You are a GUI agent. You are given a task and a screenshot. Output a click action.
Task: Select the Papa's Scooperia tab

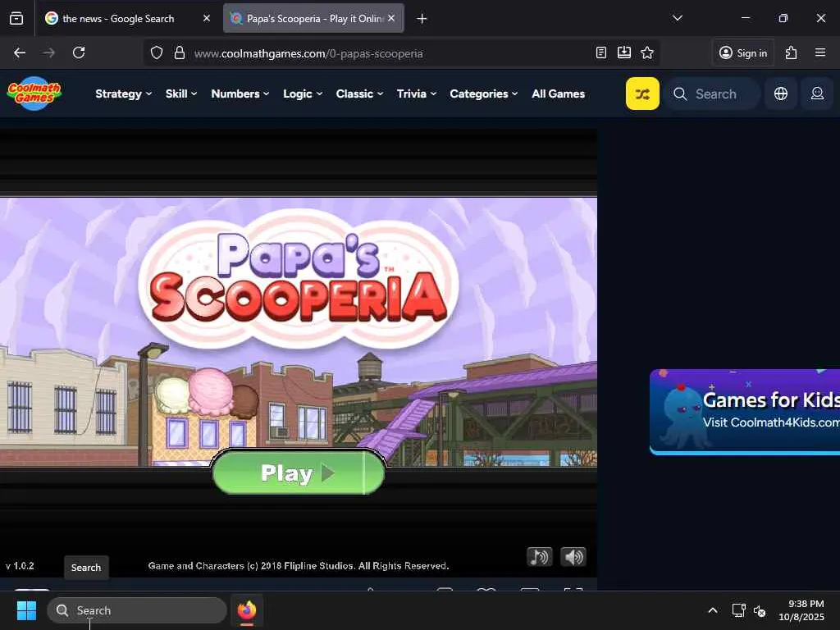point(313,19)
